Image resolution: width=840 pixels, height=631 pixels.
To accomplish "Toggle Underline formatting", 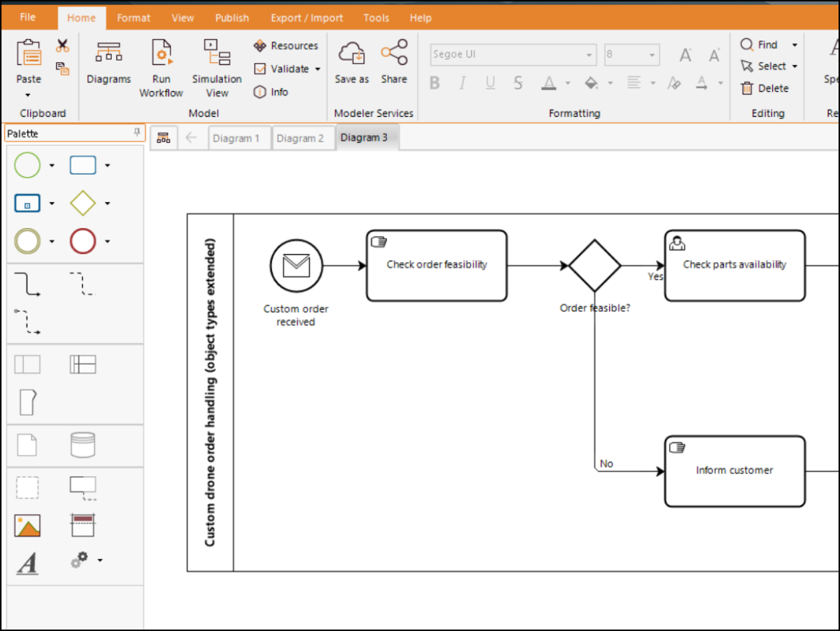I will (490, 83).
